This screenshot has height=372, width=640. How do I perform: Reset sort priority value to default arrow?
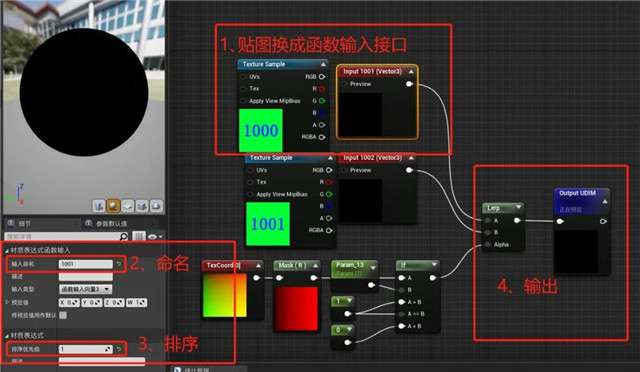[x=119, y=349]
